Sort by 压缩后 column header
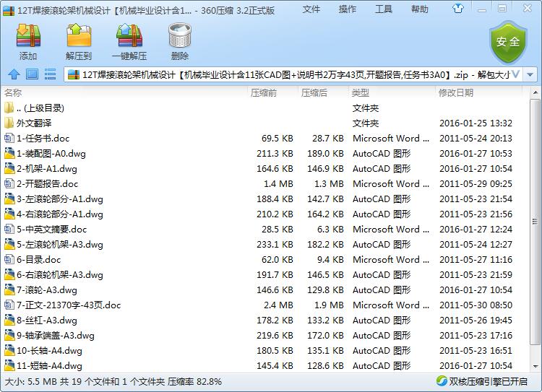Screen dimensions: 542x392 point(314,92)
